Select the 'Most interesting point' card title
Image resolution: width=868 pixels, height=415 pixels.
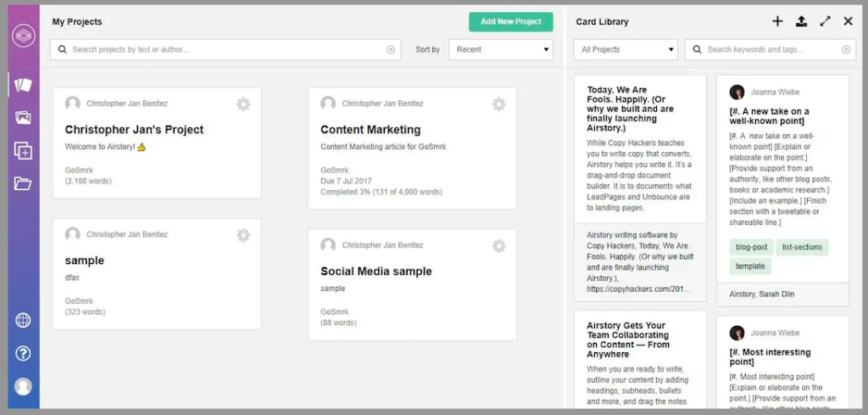770,356
